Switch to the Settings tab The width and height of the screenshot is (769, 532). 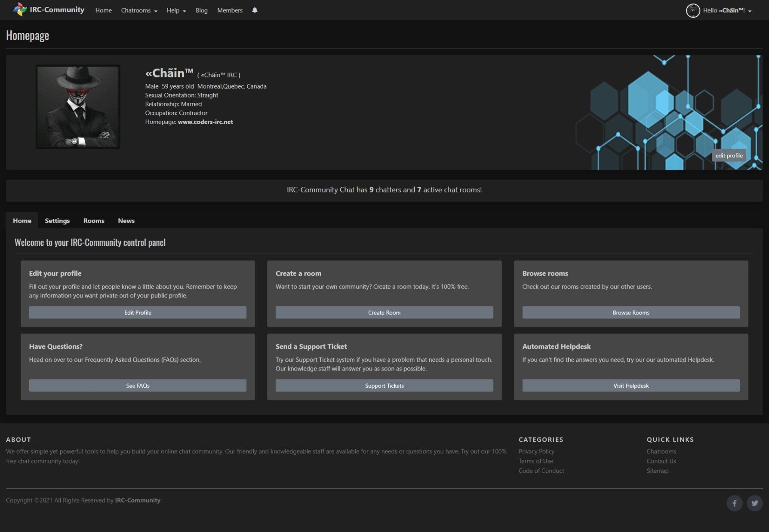click(57, 220)
